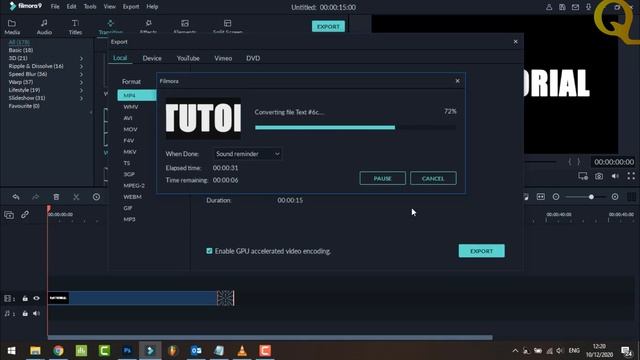The height and width of the screenshot is (360, 640).
Task: Open the Help menu
Action: click(152, 7)
